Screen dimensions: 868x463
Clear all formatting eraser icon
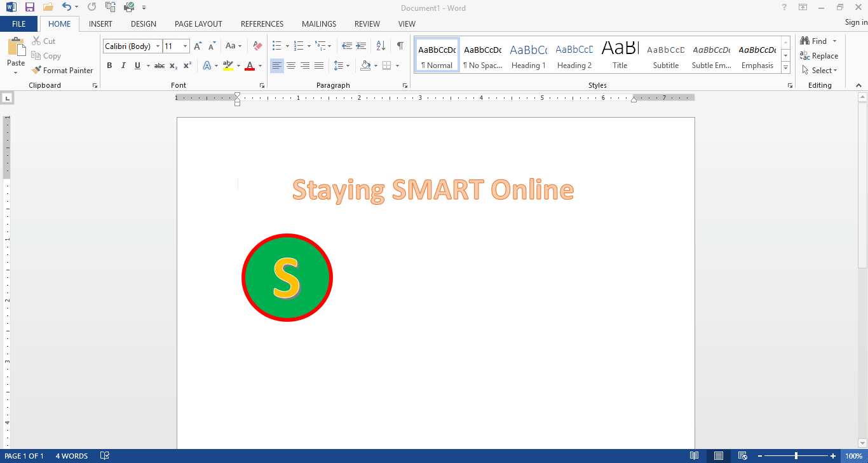coord(257,46)
